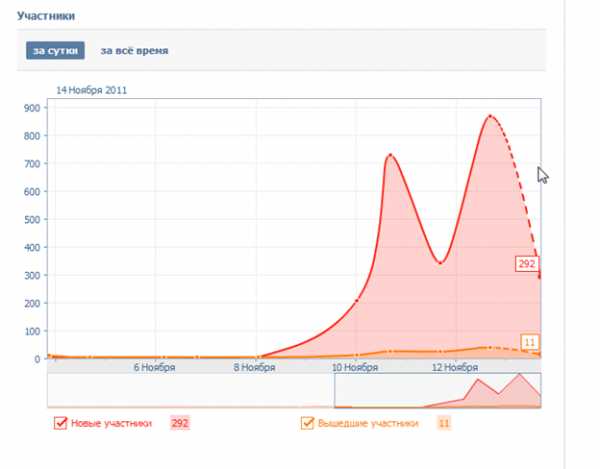This screenshot has height=469, width=600.
Task: Click the highest red peak near 870
Action: [x=490, y=116]
